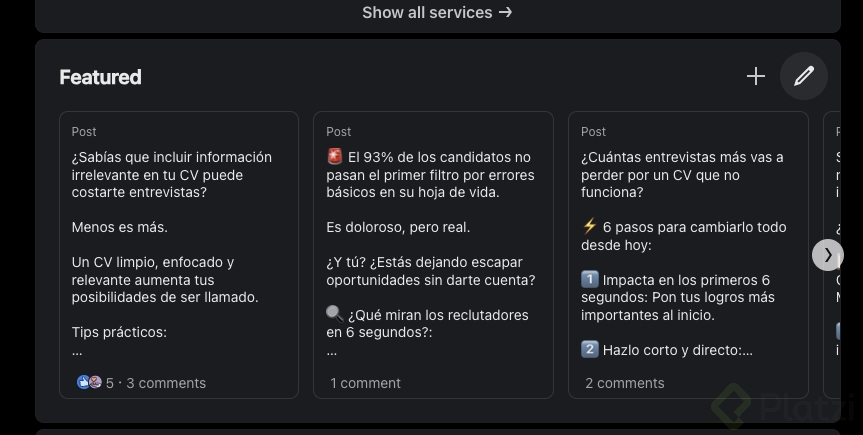863x435 pixels.
Task: Expand truncated text of second post ellipsis
Action: point(331,351)
